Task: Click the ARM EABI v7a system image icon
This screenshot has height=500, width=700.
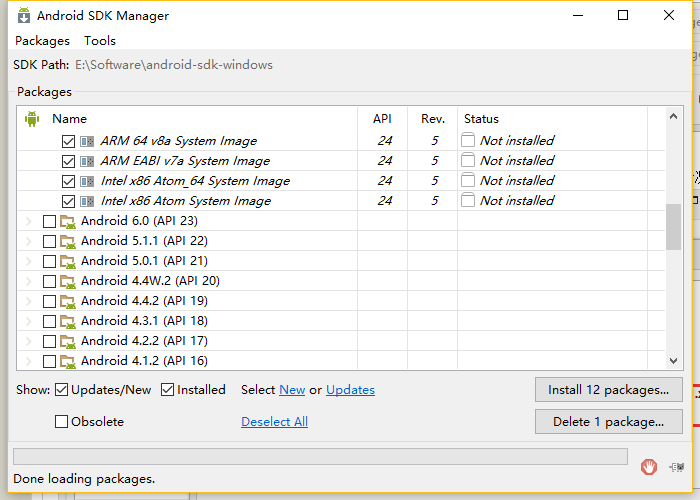Action: click(x=87, y=161)
